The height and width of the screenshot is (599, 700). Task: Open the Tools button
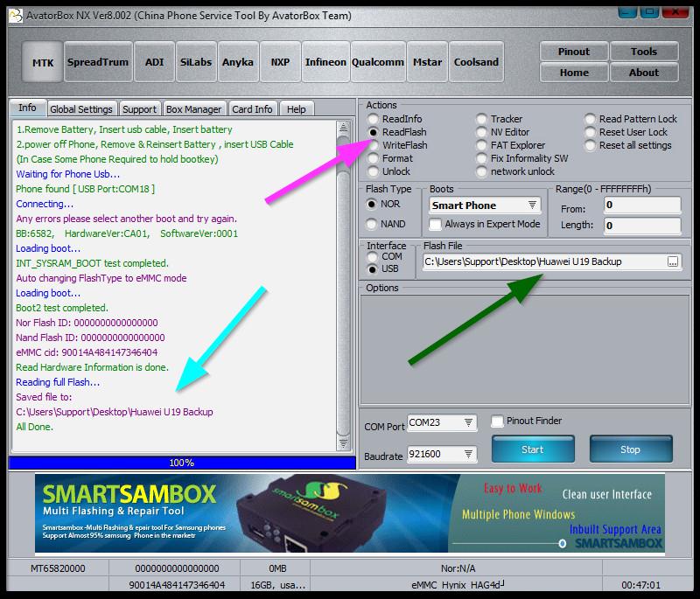(x=644, y=52)
